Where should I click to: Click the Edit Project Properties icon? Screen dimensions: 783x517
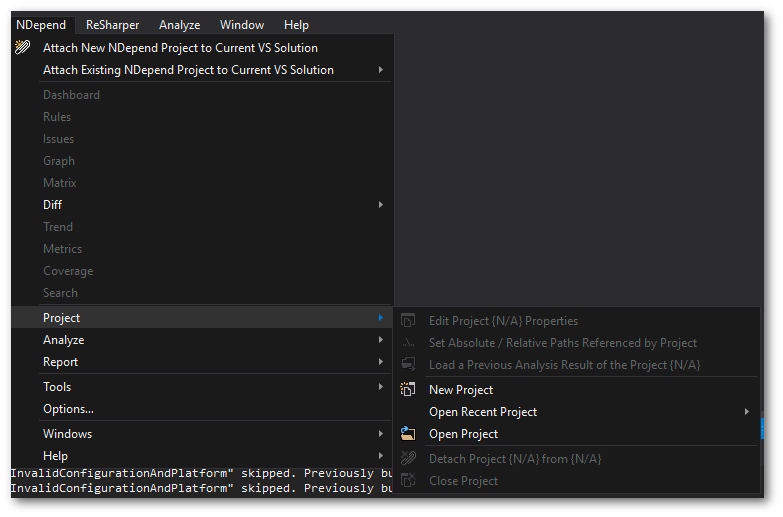[408, 321]
